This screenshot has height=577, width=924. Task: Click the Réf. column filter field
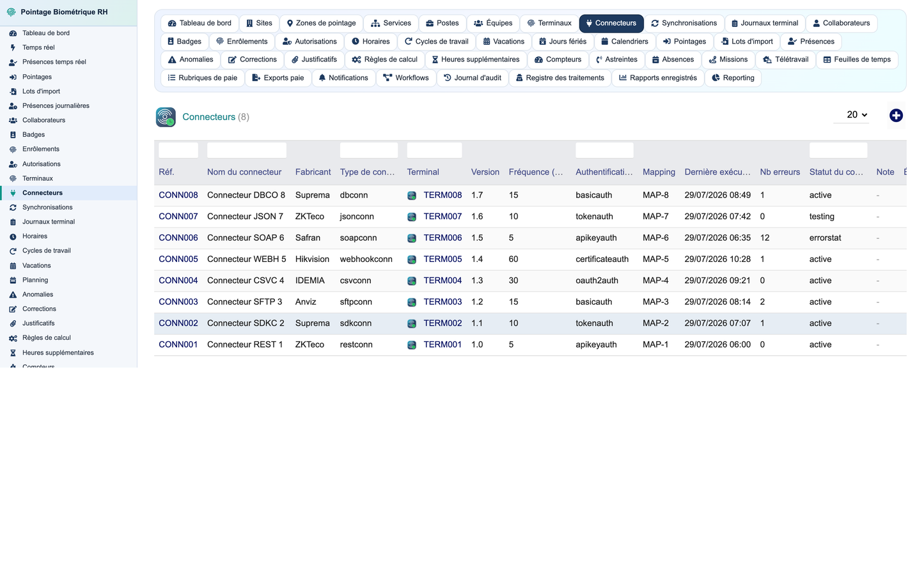178,150
